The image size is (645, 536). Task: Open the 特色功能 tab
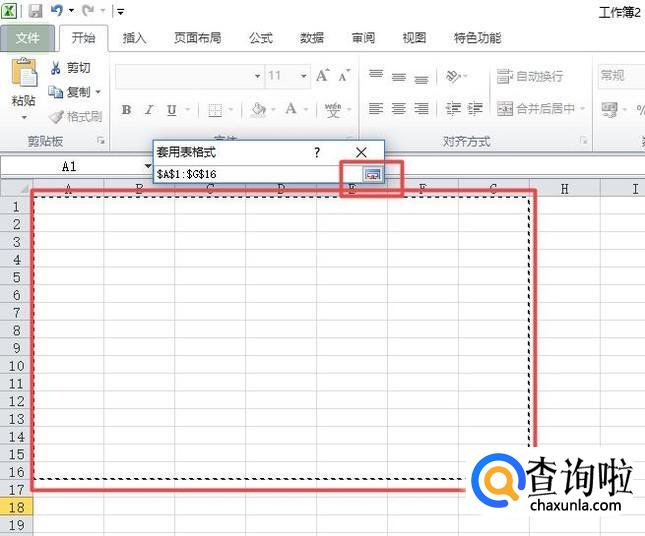[x=477, y=38]
